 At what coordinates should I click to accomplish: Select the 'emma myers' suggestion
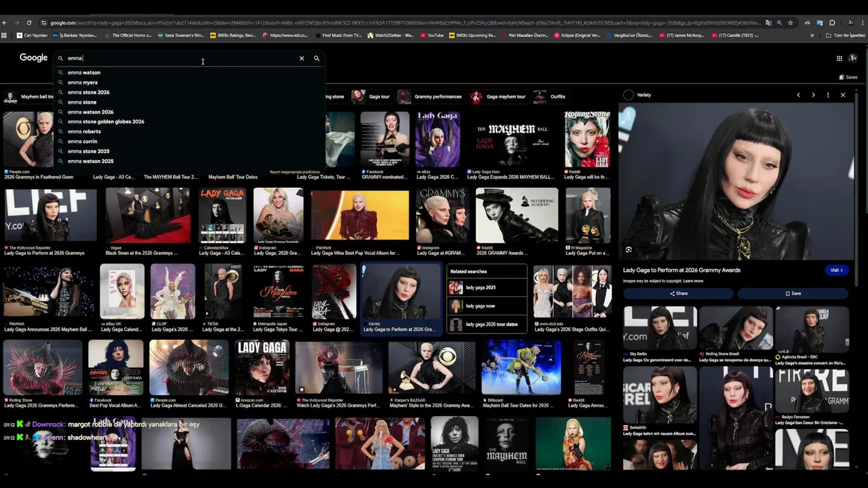coord(190,83)
